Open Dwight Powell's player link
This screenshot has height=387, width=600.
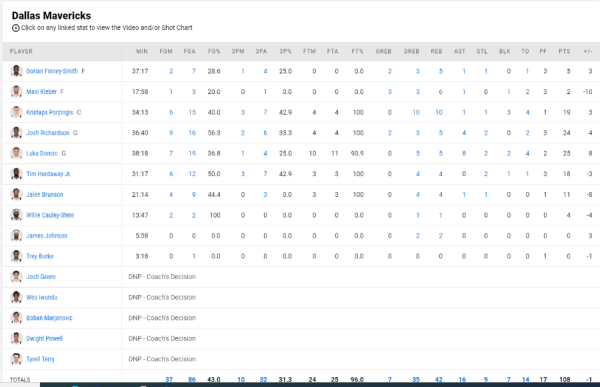point(44,338)
